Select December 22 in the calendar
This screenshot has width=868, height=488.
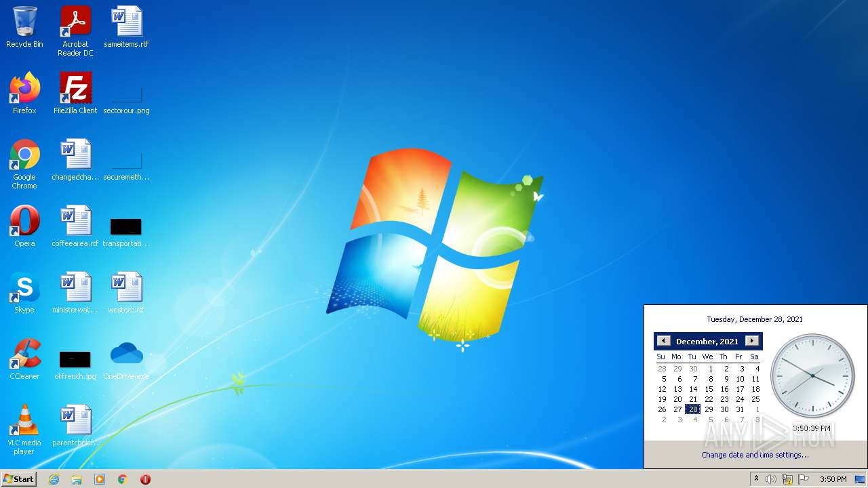tap(709, 399)
